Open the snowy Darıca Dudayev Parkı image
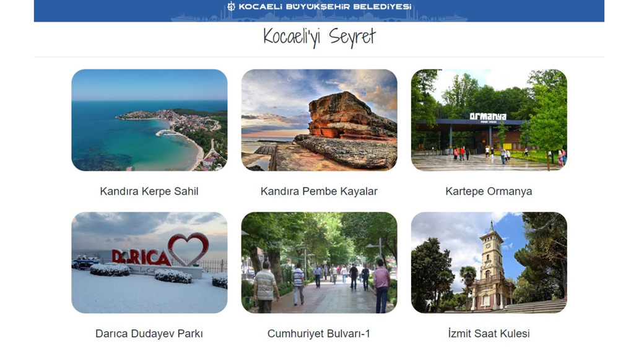The image size is (644, 348). pos(149,263)
